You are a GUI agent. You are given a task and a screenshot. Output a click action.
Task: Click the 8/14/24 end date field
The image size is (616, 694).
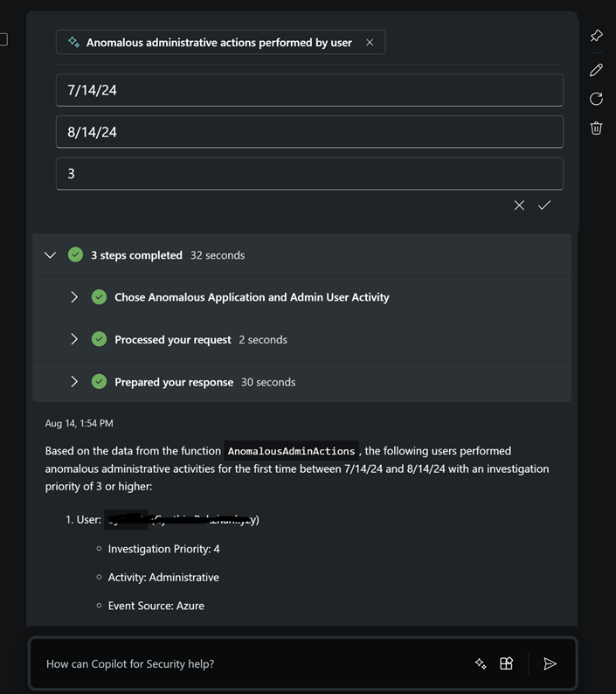coord(309,132)
